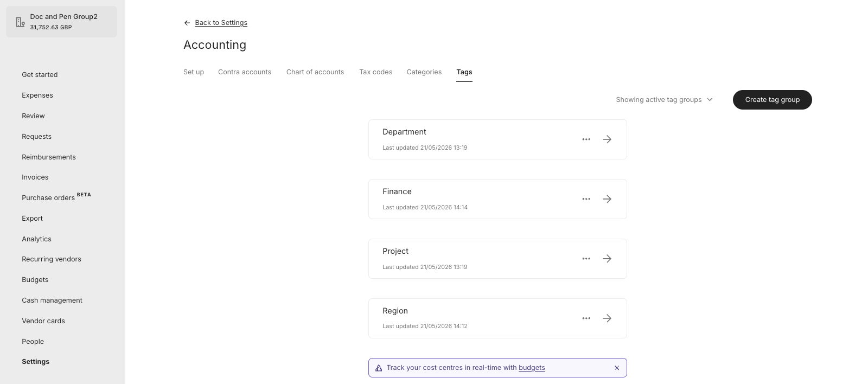Click the warning icon in budgets banner

(x=379, y=368)
